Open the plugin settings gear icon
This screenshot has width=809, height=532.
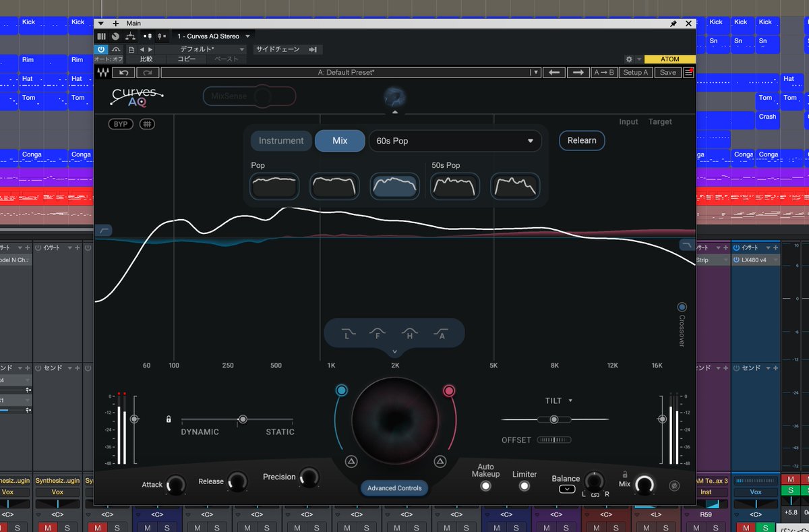(x=629, y=59)
